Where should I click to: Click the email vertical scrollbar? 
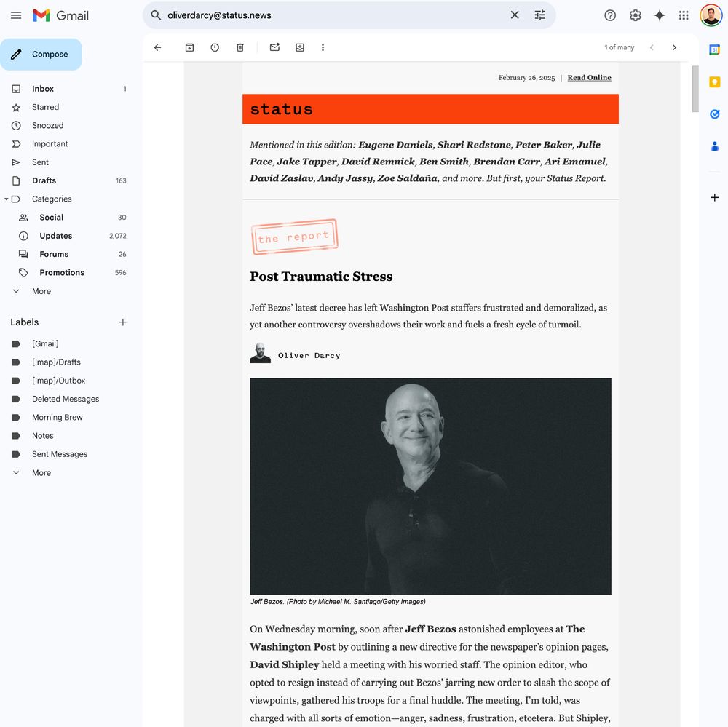tap(695, 89)
